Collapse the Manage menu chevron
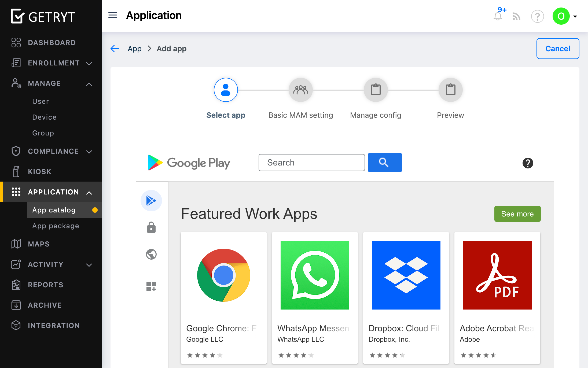This screenshot has width=588, height=368. [89, 84]
